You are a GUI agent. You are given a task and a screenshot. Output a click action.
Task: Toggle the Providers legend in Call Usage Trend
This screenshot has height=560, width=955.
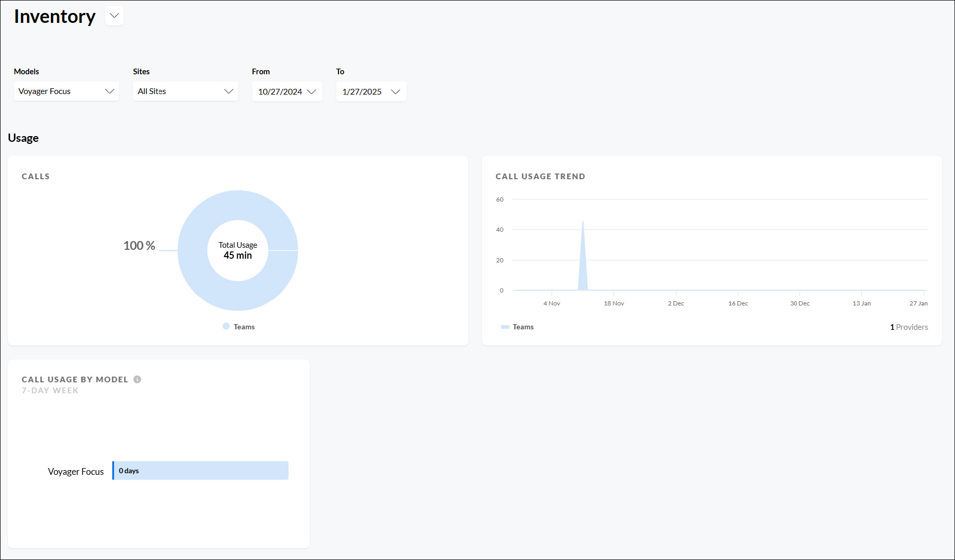tap(909, 327)
